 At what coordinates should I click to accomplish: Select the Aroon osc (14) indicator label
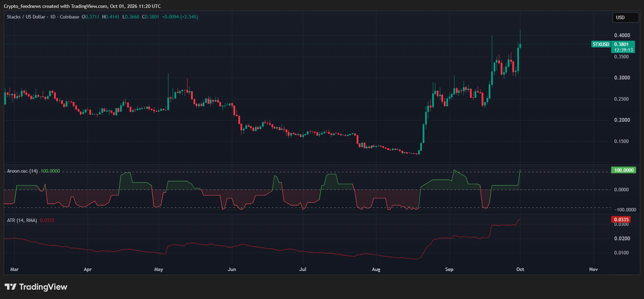pos(22,170)
